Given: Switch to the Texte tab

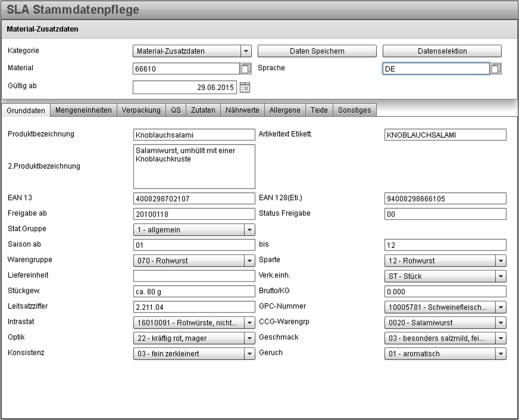Looking at the screenshot, I should click(319, 110).
